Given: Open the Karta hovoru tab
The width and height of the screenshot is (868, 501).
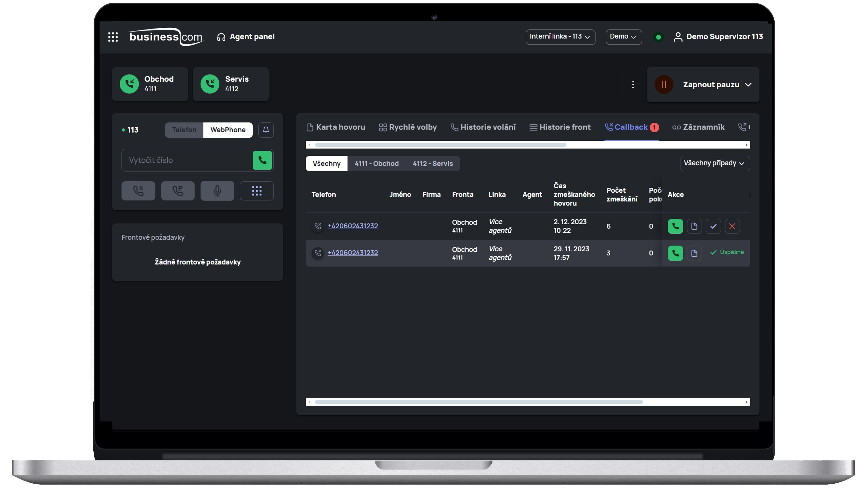Looking at the screenshot, I should tap(336, 127).
